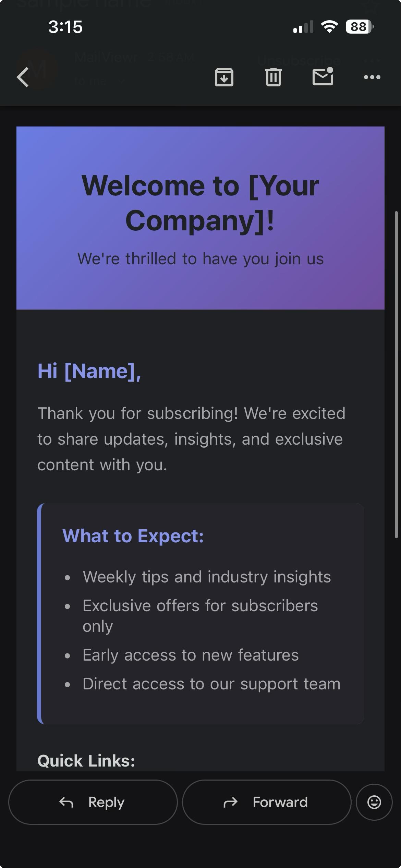Viewport: 401px width, 868px height.
Task: Select Unsubscribe from the mailing list
Action: [x=299, y=61]
